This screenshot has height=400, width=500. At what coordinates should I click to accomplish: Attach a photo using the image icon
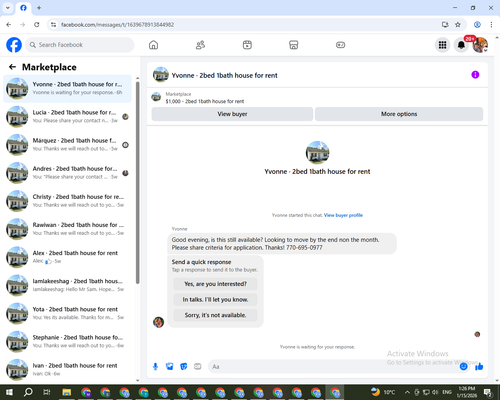click(x=170, y=367)
